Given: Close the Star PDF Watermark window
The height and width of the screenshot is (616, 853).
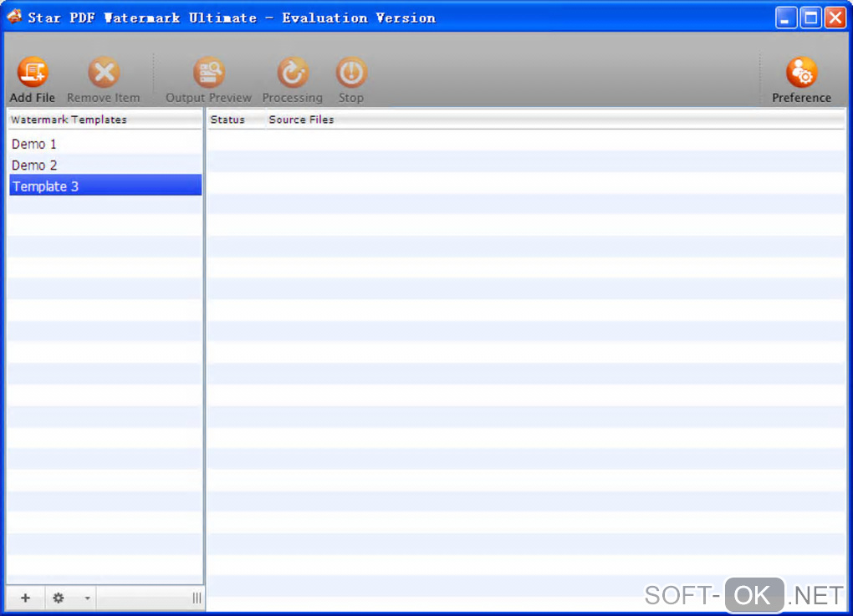Looking at the screenshot, I should click(835, 18).
